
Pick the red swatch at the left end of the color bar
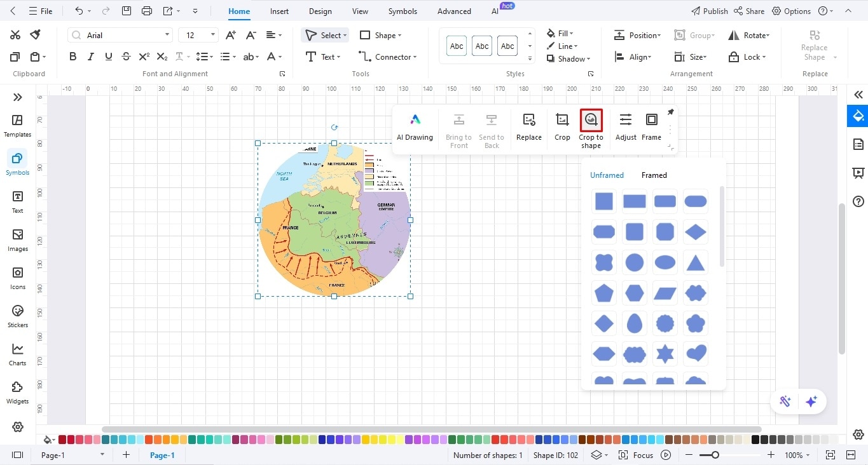62,440
